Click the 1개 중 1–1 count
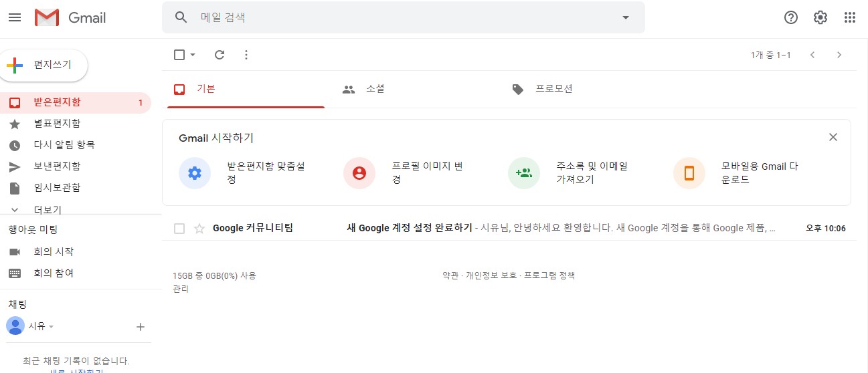Viewport: 868px width, 373px height. click(771, 55)
